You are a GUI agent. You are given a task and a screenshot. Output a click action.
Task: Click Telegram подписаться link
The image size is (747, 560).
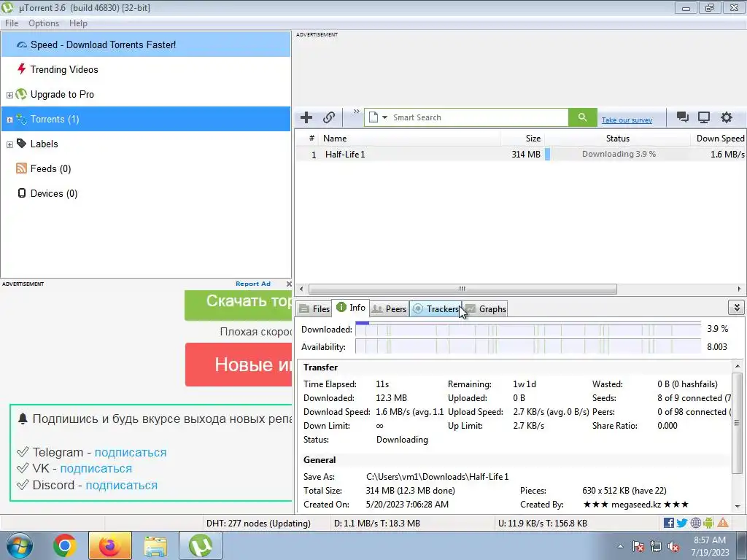tap(131, 452)
